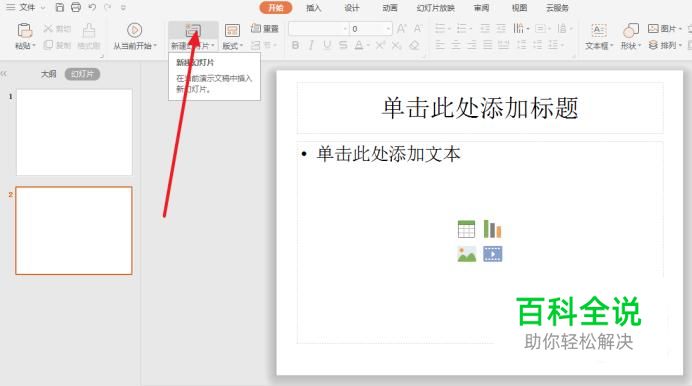The width and height of the screenshot is (692, 386).
Task: Select the 幻灯片 slides pane tab
Action: pos(83,74)
